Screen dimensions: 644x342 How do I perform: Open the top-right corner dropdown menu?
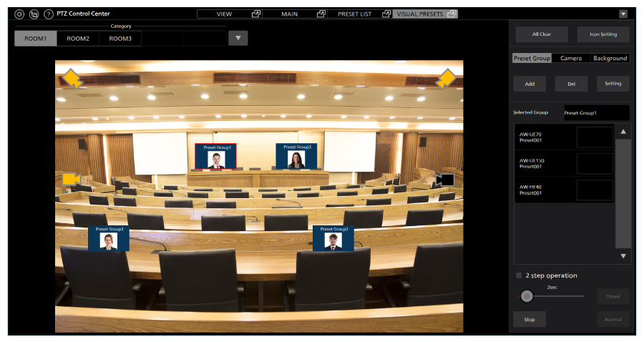tap(623, 14)
